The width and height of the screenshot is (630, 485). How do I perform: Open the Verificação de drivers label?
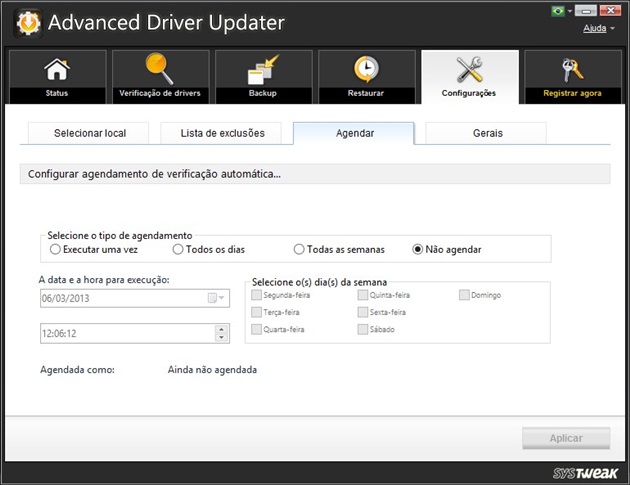coord(160,93)
